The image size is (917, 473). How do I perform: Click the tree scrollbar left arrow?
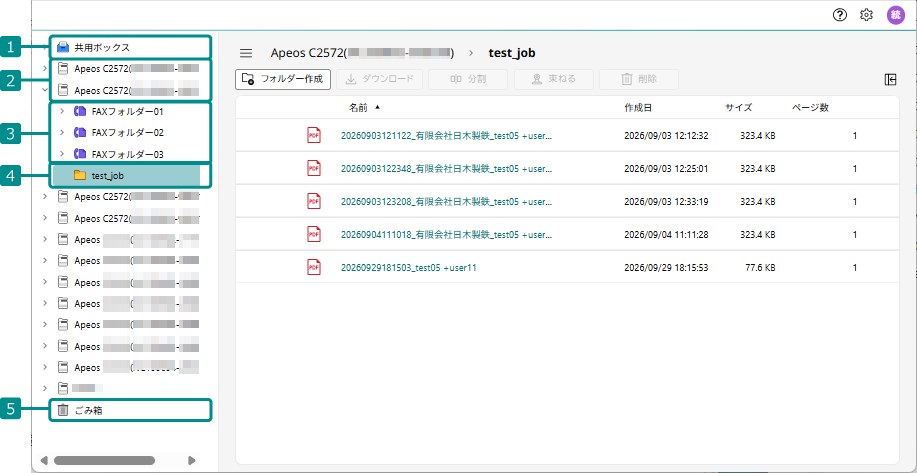(x=44, y=460)
